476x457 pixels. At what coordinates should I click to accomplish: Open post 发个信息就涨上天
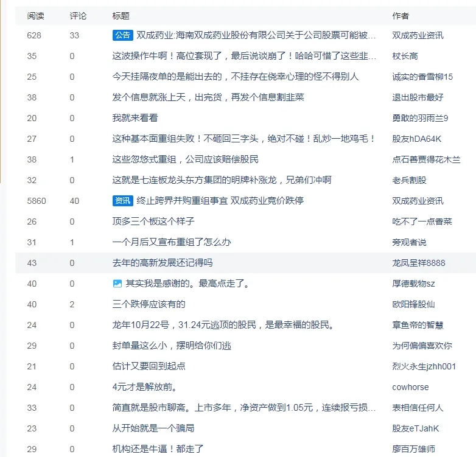point(208,97)
